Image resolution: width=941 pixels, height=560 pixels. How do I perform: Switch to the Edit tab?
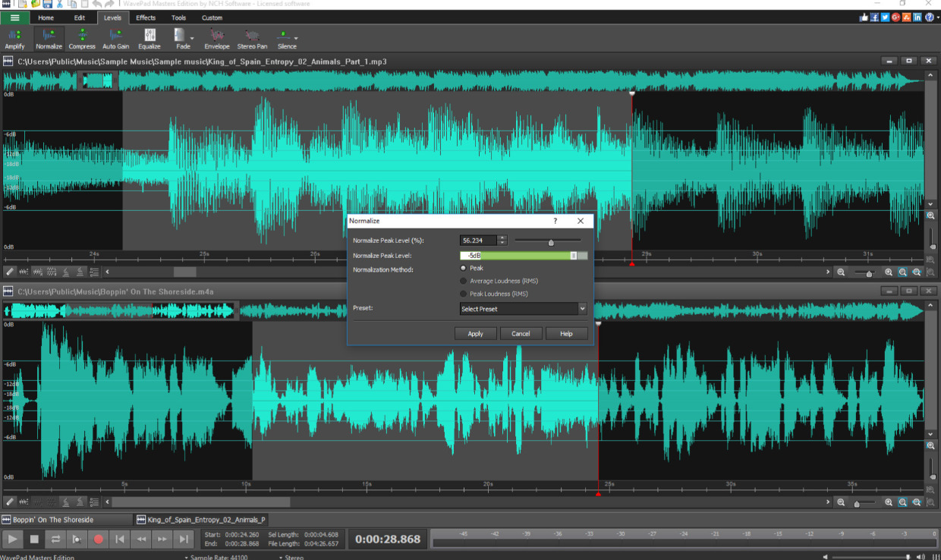[80, 17]
